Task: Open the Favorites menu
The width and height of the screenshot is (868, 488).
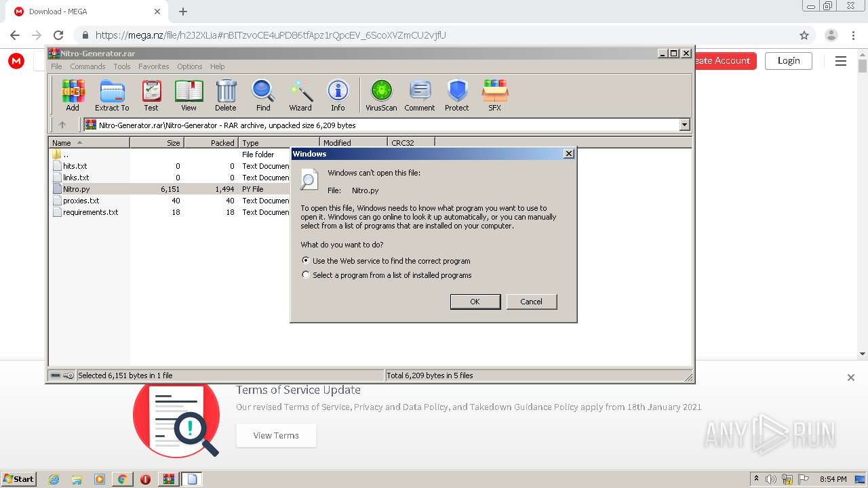Action: coord(154,66)
